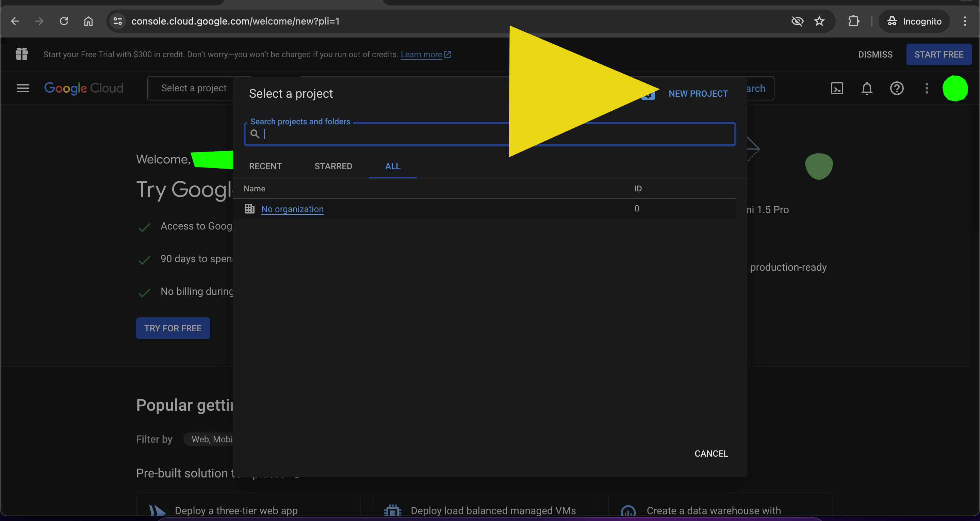Click the organization building icon
This screenshot has width=980, height=521.
click(x=249, y=209)
